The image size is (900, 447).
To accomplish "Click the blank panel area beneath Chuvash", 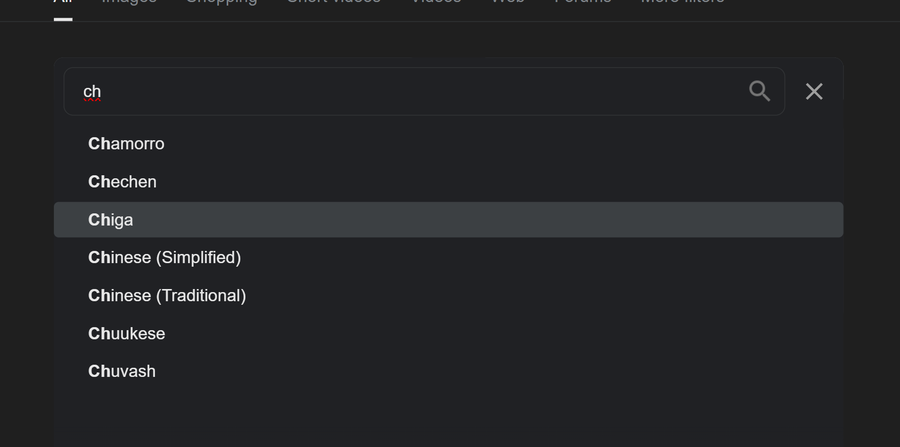I will (448, 419).
